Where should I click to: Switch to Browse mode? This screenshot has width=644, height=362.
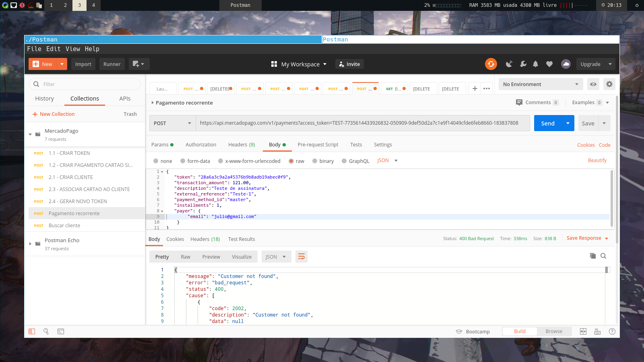[554, 331]
